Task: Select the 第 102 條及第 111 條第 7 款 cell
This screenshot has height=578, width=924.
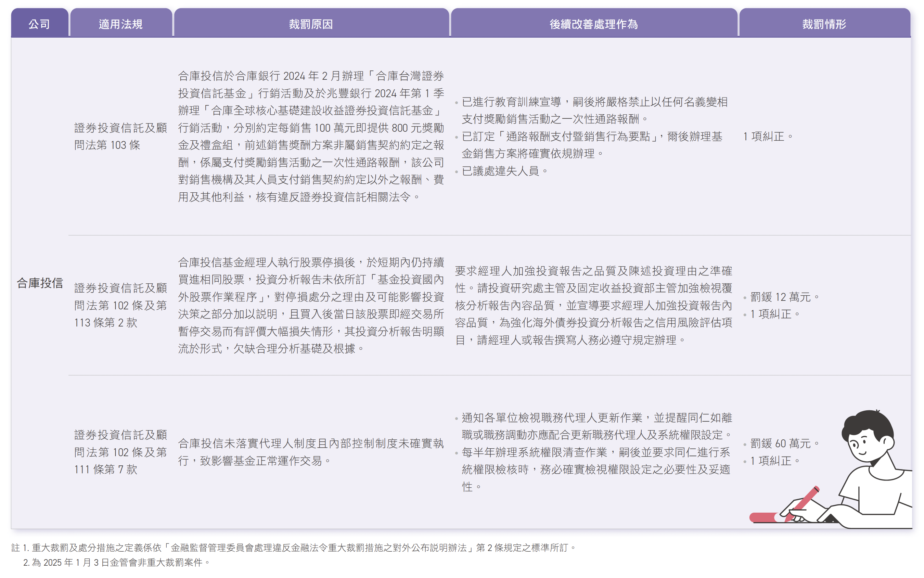Action: click(x=120, y=452)
